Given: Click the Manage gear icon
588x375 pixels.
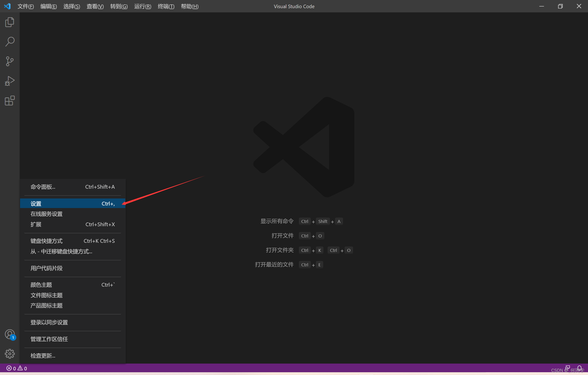Looking at the screenshot, I should pos(10,354).
